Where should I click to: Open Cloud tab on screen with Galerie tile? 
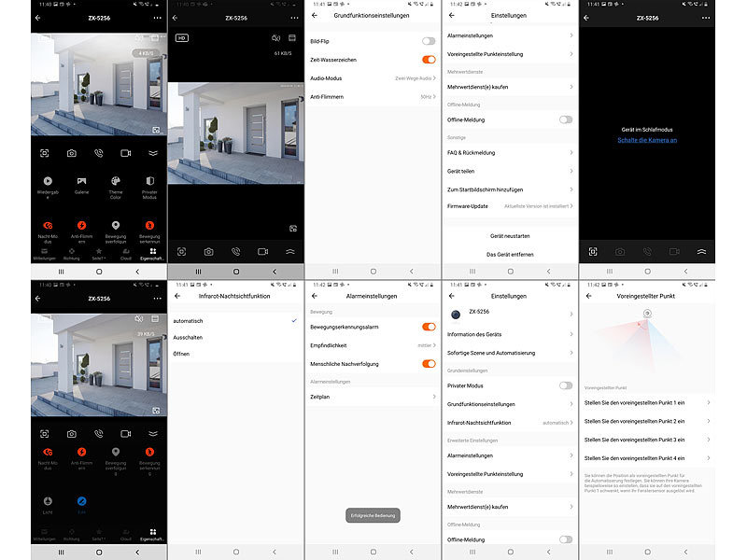click(126, 254)
